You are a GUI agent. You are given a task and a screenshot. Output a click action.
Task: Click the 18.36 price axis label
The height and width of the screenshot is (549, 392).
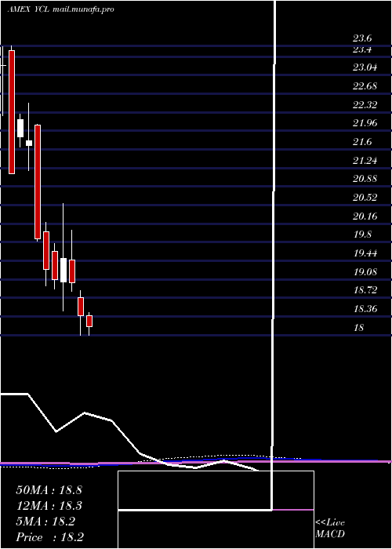click(365, 309)
